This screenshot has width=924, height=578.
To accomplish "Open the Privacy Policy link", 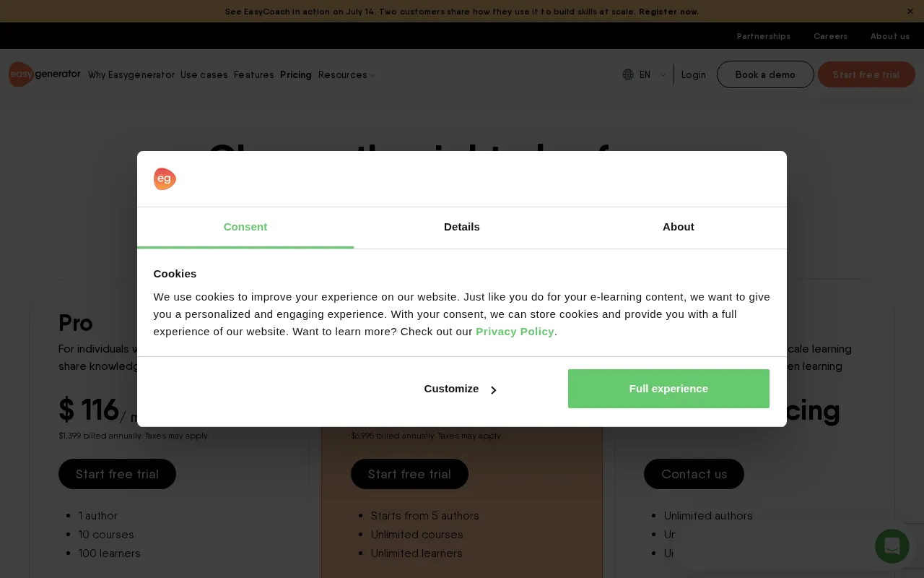I will (515, 332).
